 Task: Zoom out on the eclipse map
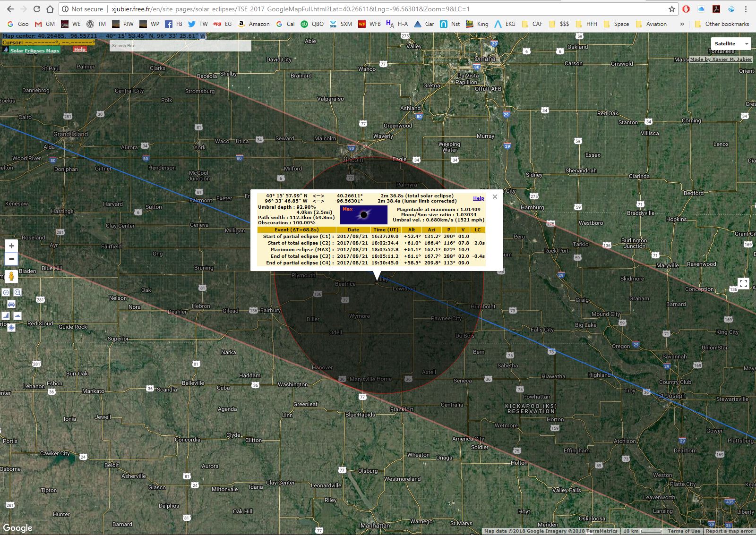[x=11, y=259]
